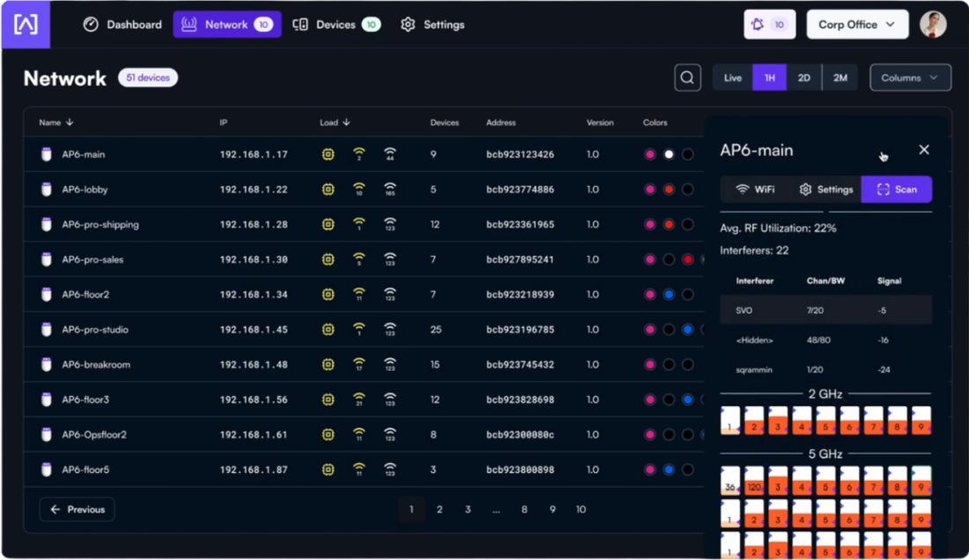This screenshot has height=560, width=969.
Task: Select the 2M time range
Action: pyautogui.click(x=840, y=77)
